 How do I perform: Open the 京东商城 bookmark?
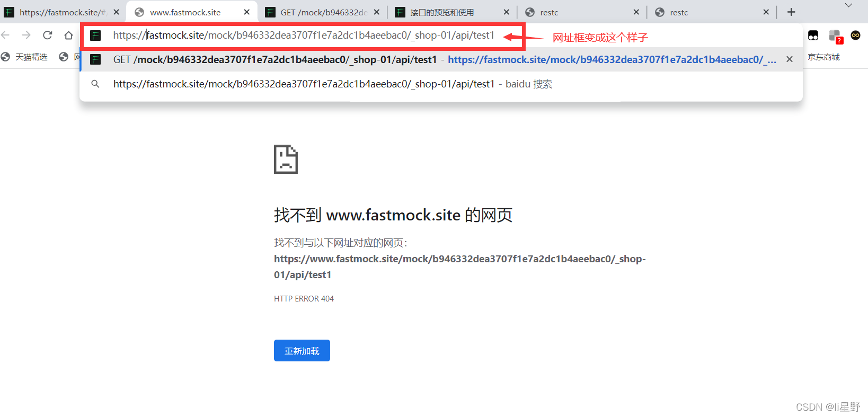pos(823,57)
